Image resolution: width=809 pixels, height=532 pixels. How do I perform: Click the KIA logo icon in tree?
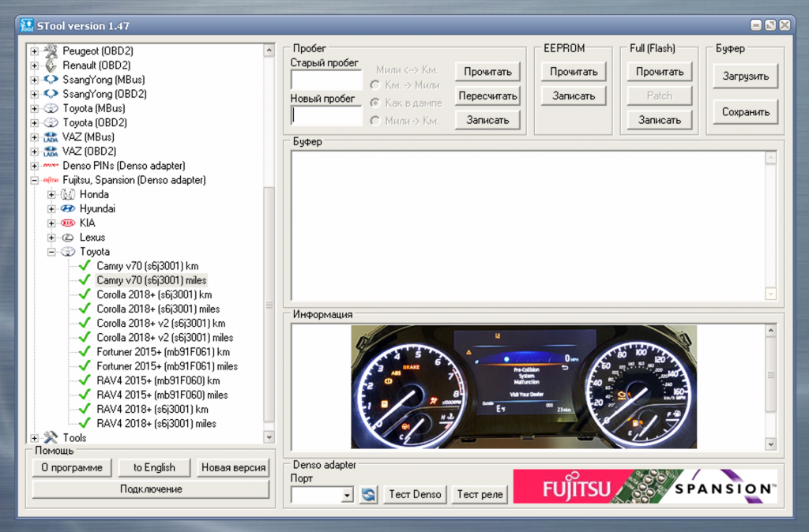point(67,223)
